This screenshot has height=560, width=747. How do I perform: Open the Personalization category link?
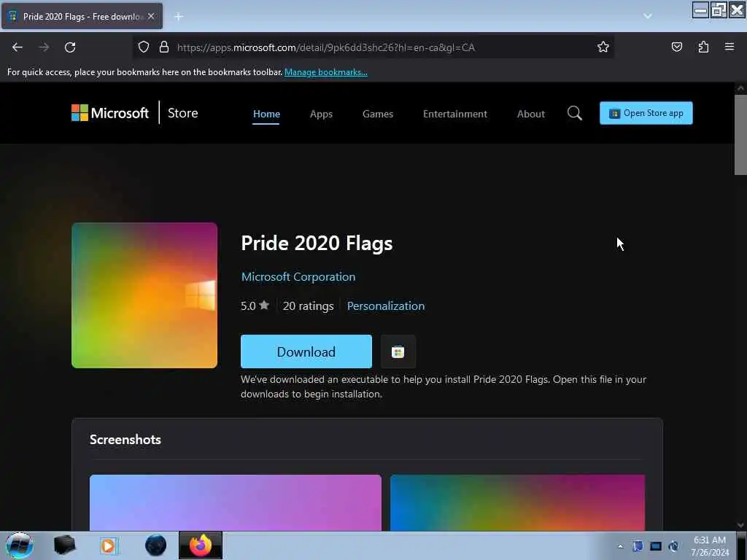(386, 306)
